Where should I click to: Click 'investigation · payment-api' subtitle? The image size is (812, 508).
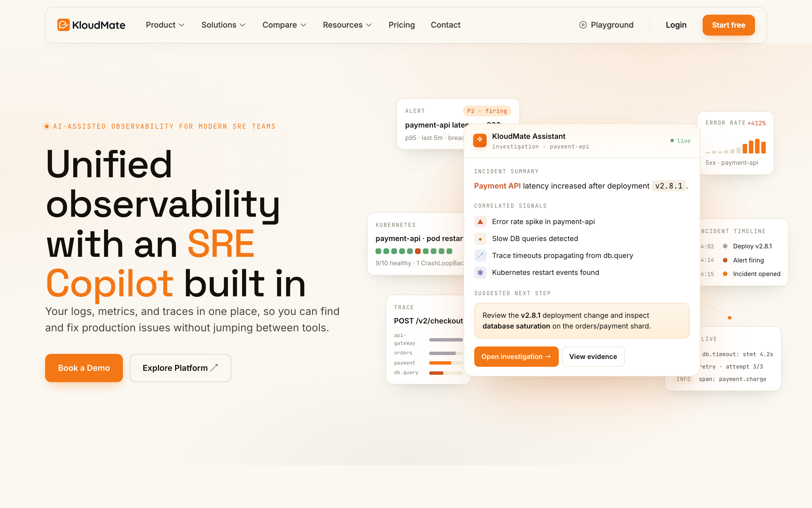(540, 146)
